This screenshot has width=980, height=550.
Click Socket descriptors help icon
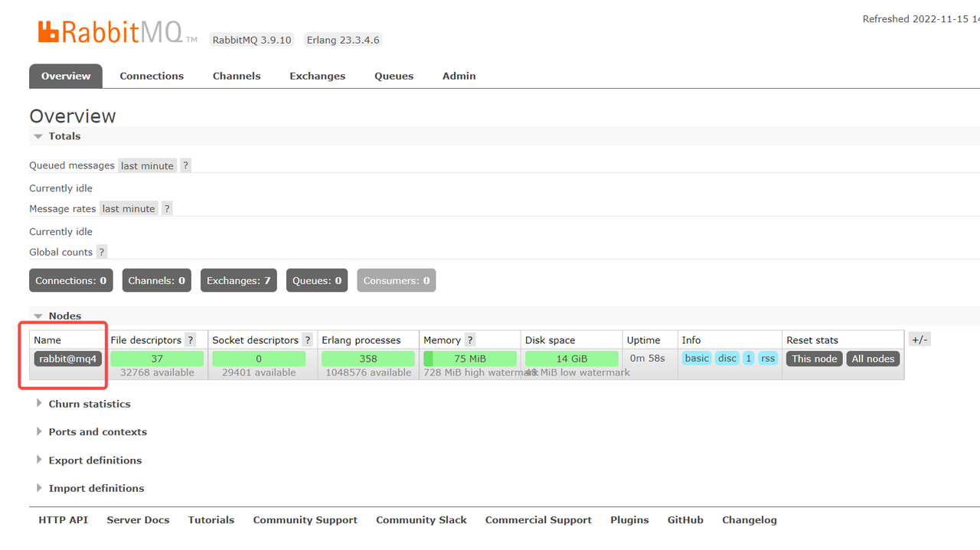[x=308, y=340]
